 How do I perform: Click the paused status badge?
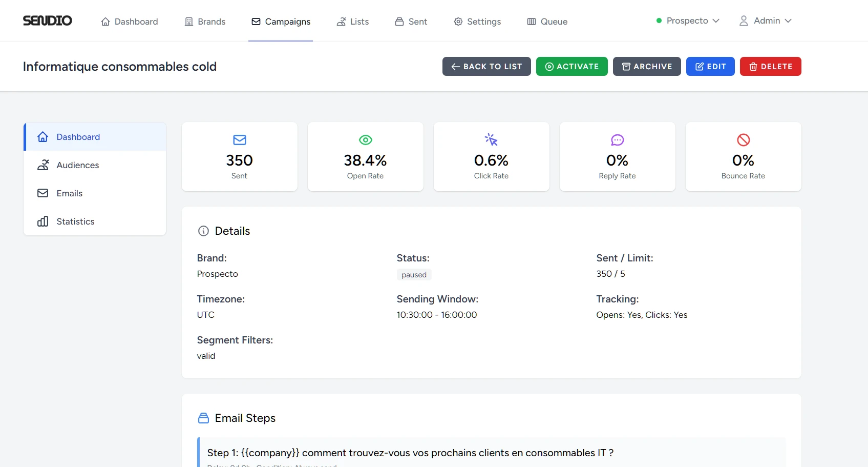414,275
